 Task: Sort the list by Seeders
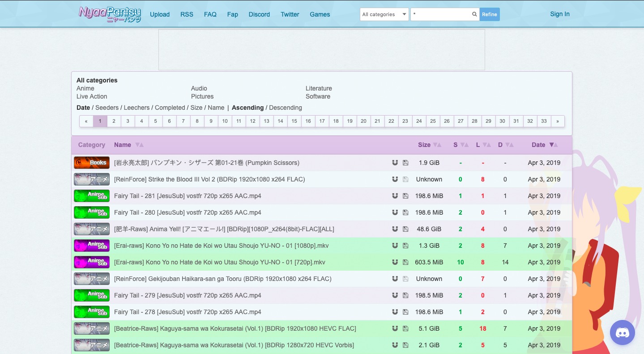107,108
